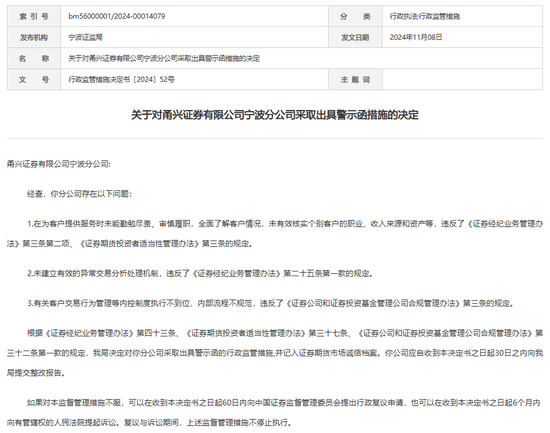
Task: Click the addressee line 甬兴证券有限公司宁波分公司:
Action: pyautogui.click(x=59, y=164)
